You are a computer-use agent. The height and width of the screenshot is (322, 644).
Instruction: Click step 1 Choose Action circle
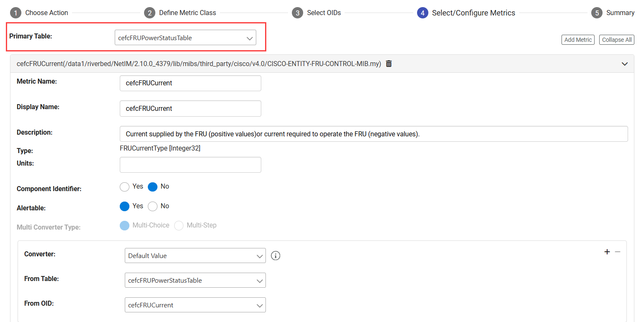click(x=15, y=13)
